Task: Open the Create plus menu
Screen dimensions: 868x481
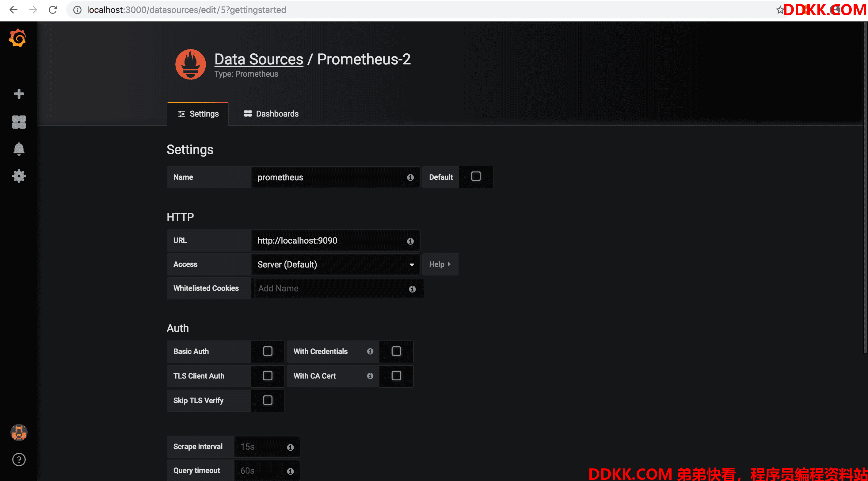Action: click(19, 94)
